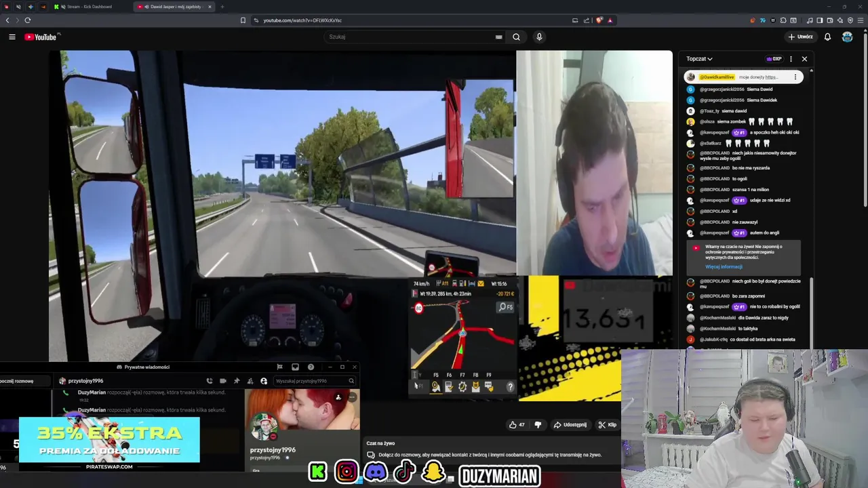Close the live chat panel
Viewport: 868px width, 488px height.
pyautogui.click(x=804, y=59)
